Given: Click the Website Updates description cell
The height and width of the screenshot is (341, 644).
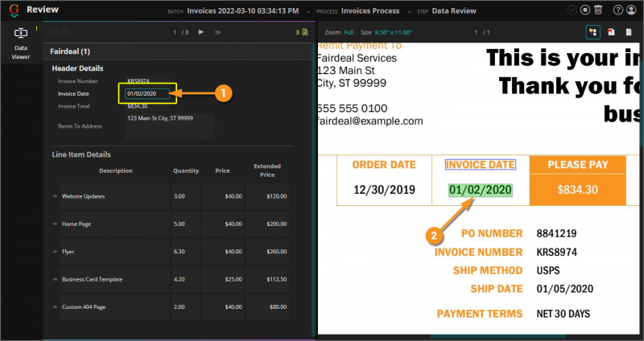Looking at the screenshot, I should coord(114,196).
